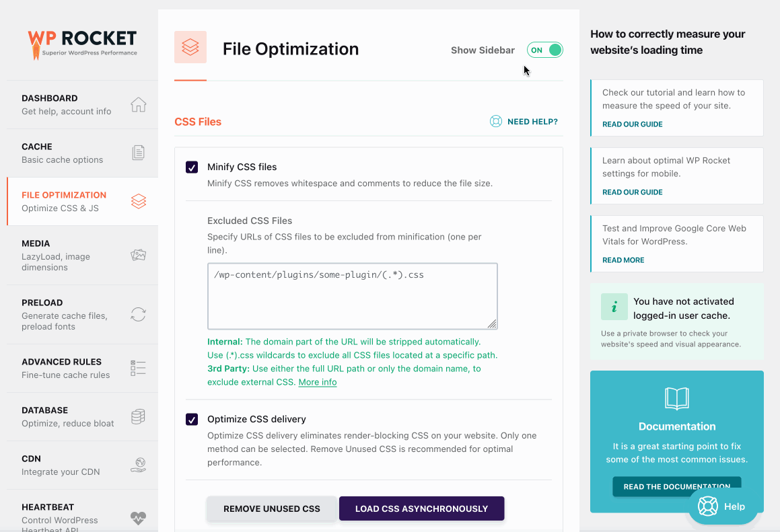
Task: Select Load CSS Asynchronously button
Action: 421,508
